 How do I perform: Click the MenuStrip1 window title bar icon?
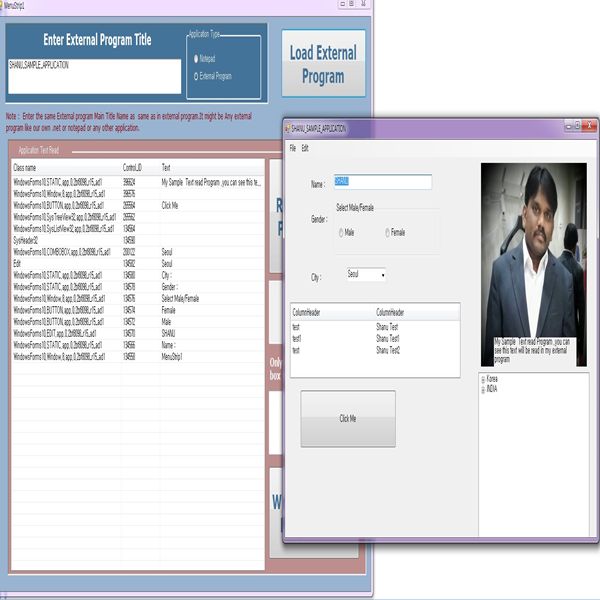(2, 6)
